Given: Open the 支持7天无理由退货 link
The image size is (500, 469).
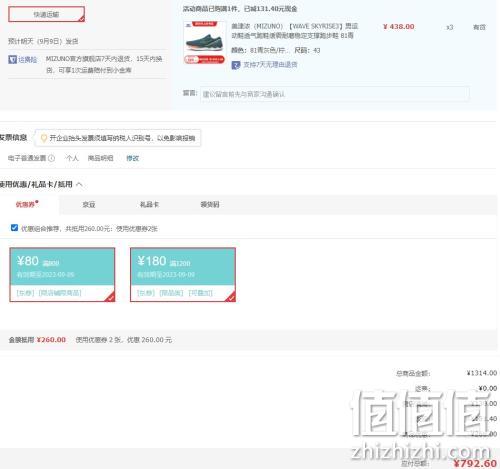Looking at the screenshot, I should (x=270, y=65).
